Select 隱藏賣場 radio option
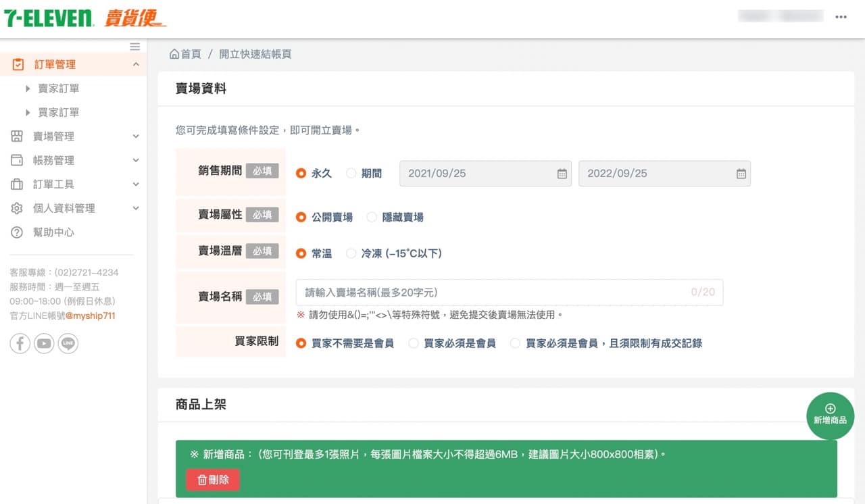The width and height of the screenshot is (865, 504). point(372,218)
